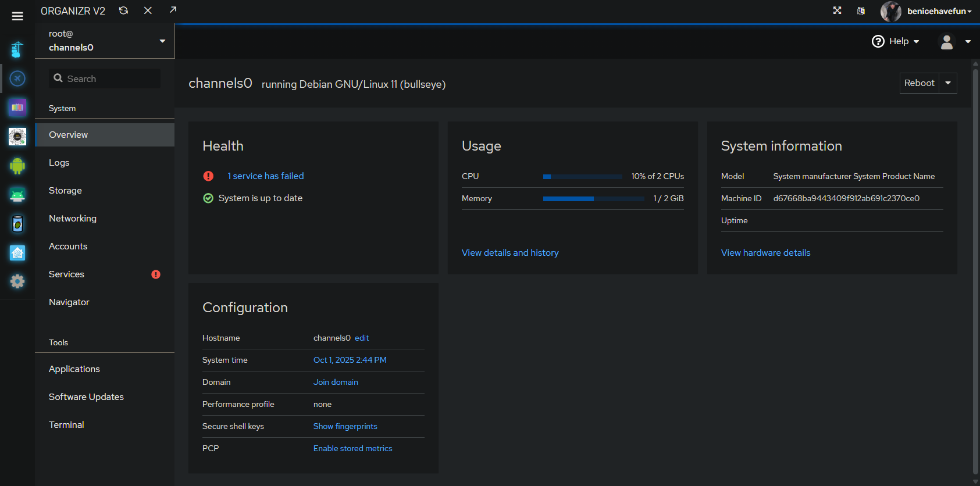Click the Memory usage progress bar
Viewport: 980px width, 486px height.
coord(593,199)
